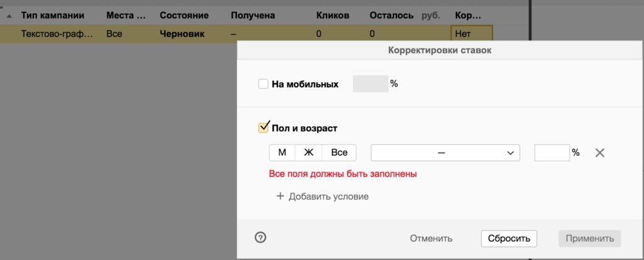Click the sort triangle in table header
The width and height of the screenshot is (644, 260).
[x=9, y=16]
